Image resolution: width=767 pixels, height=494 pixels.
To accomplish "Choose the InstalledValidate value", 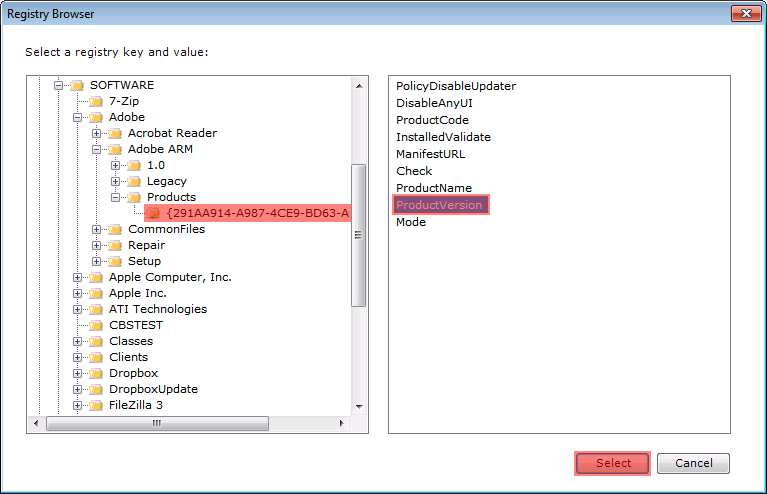I will pos(443,137).
